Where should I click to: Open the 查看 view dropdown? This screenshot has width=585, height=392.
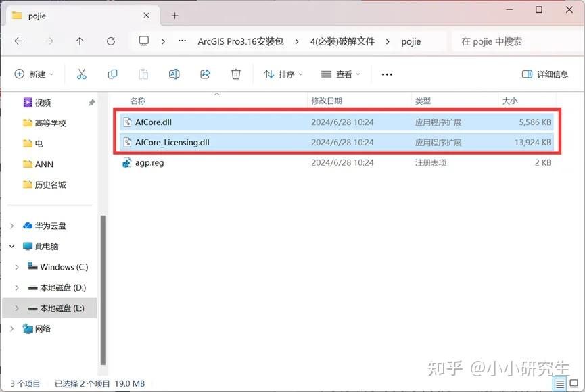pyautogui.click(x=341, y=74)
